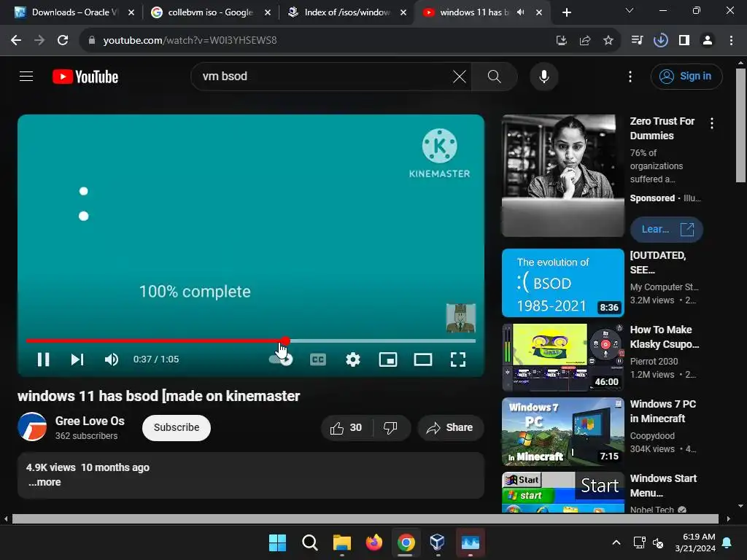Pause the video with the pause button
Viewport: 747px width, 560px height.
[43, 359]
